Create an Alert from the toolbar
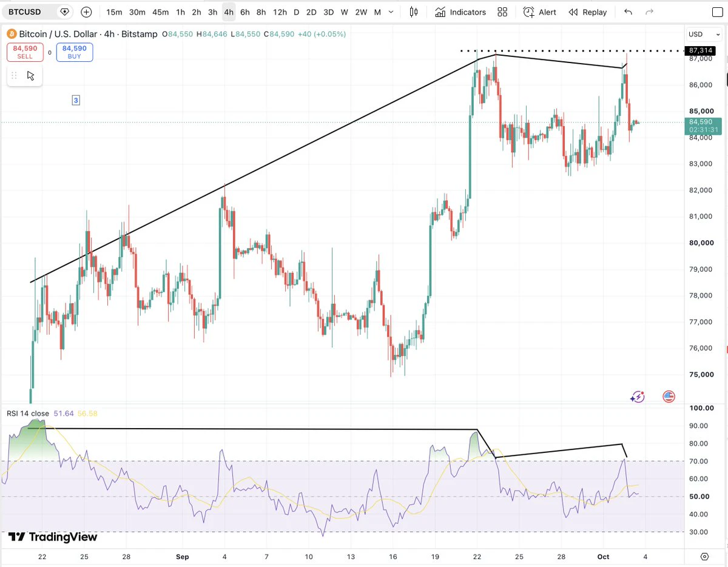The height and width of the screenshot is (567, 728). 539,12
